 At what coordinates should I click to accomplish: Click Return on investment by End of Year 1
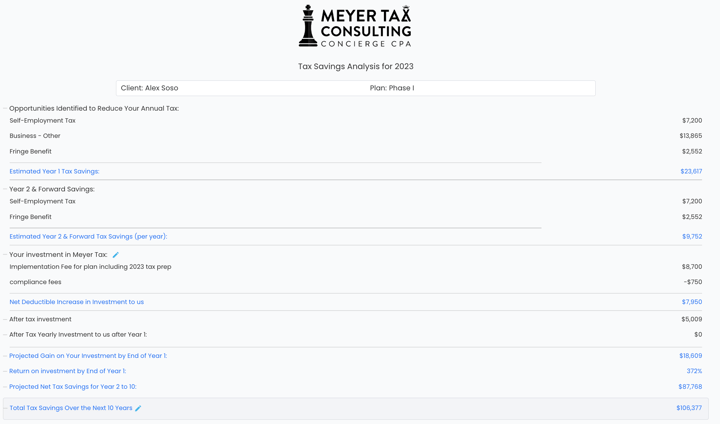[68, 371]
